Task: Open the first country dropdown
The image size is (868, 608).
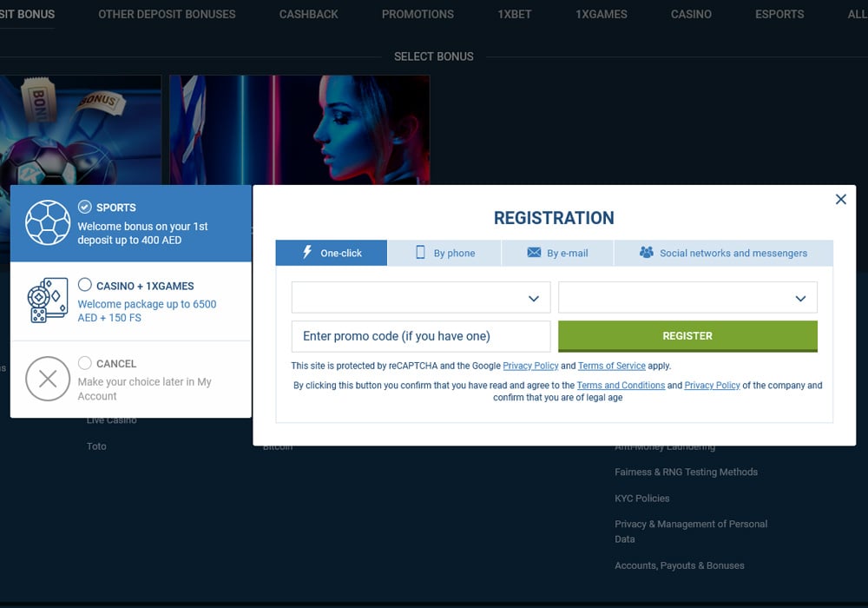Action: pyautogui.click(x=421, y=298)
